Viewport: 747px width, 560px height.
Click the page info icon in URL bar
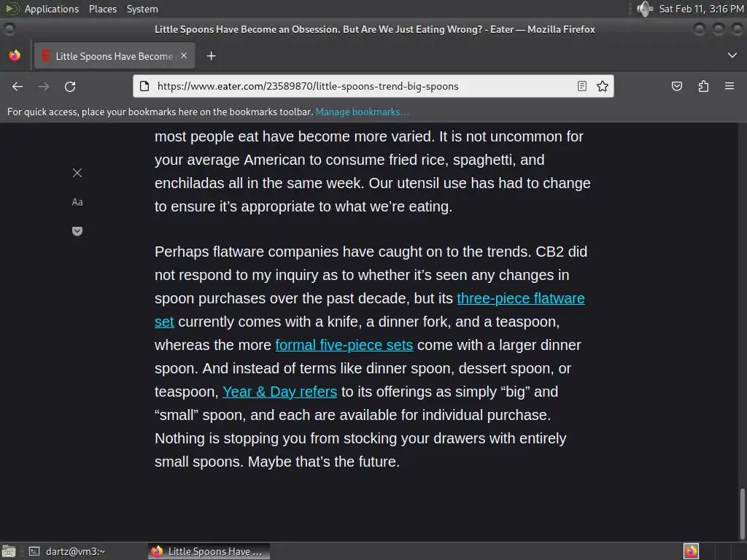coord(144,86)
